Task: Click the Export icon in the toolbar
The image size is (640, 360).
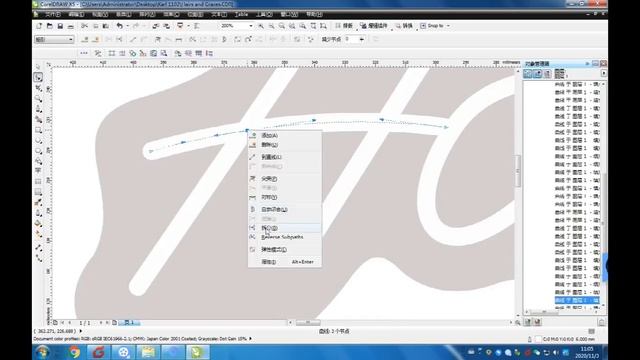Action: coord(167,26)
